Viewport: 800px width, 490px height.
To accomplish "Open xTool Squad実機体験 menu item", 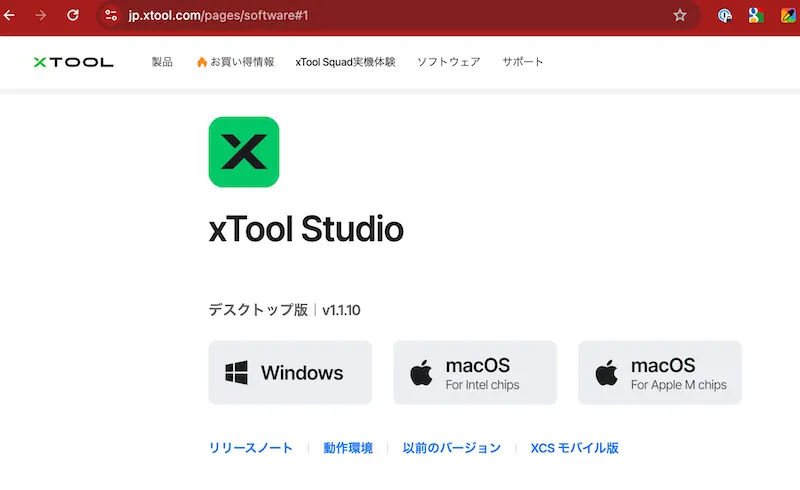I will 345,62.
